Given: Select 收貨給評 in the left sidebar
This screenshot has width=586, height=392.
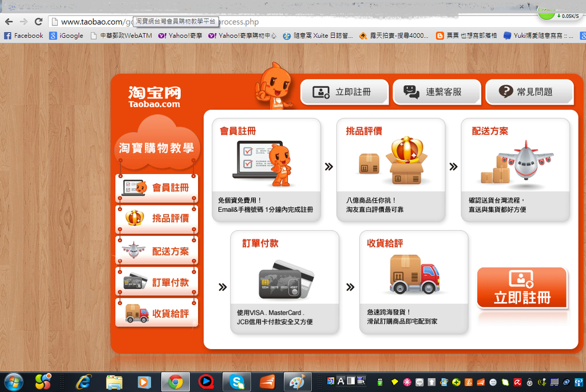Looking at the screenshot, I should pyautogui.click(x=157, y=313).
